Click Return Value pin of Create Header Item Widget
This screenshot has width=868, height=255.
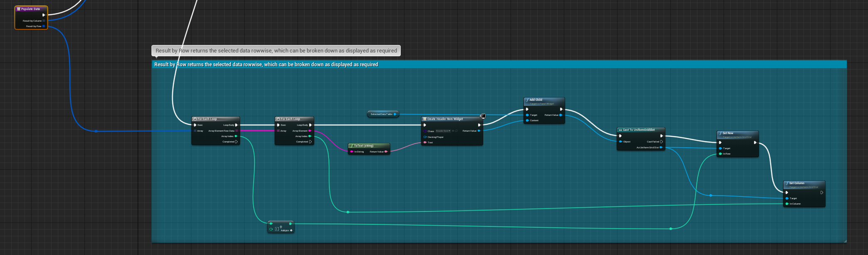(x=479, y=131)
